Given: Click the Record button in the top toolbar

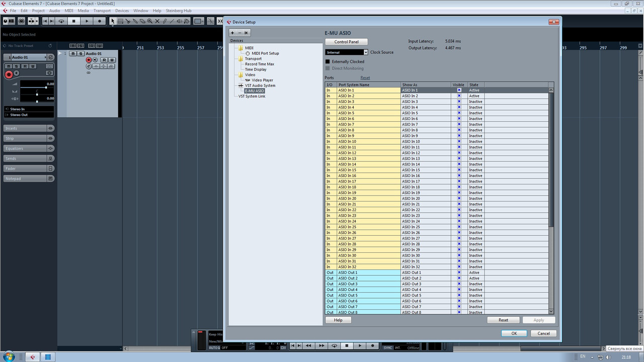Looking at the screenshot, I should (100, 21).
